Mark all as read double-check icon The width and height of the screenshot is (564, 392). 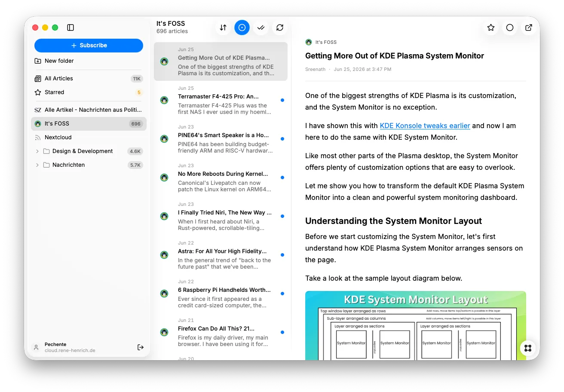(x=261, y=28)
